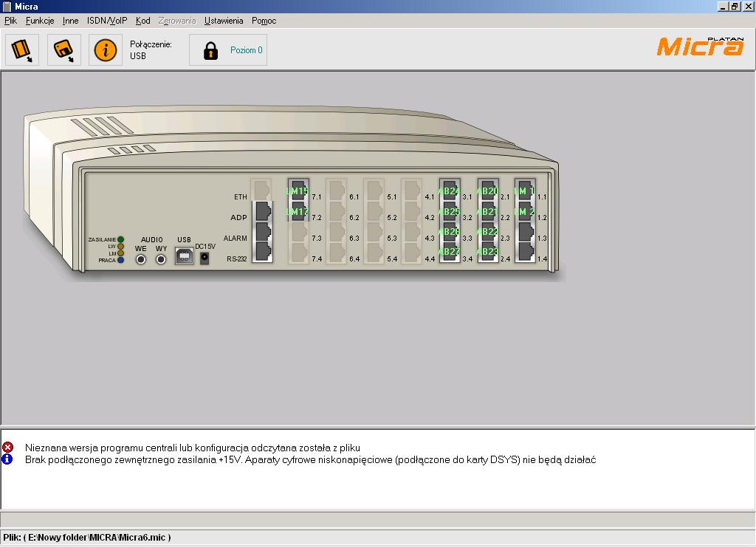
Task: Open the Ustawienia menu
Action: point(224,20)
